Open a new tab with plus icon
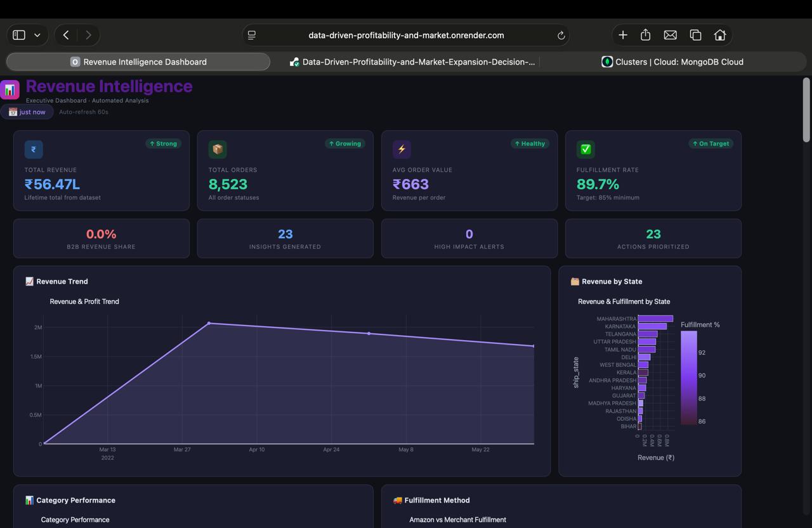This screenshot has height=528, width=812. pyautogui.click(x=623, y=35)
